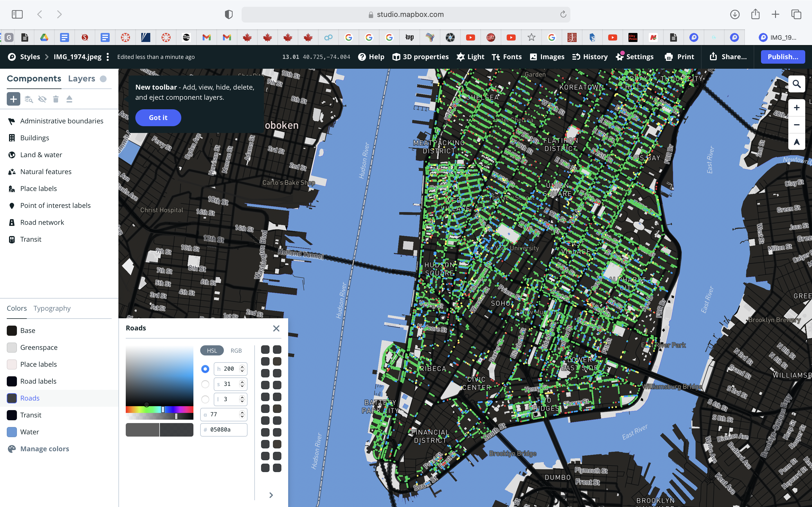Click the zoom-in magnifier on the map

click(x=796, y=84)
